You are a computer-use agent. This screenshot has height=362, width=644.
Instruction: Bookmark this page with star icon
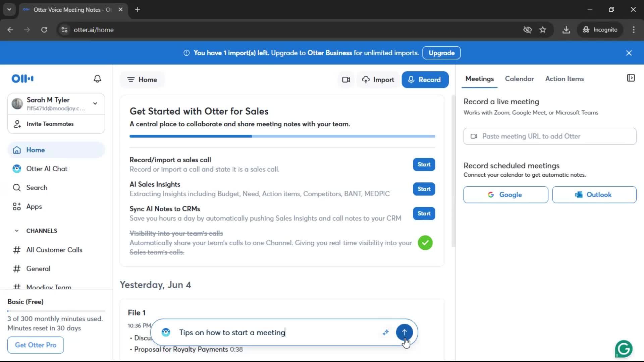[x=543, y=30]
